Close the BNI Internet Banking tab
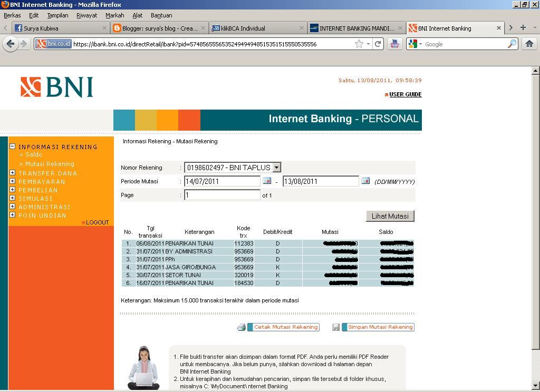 coord(498,28)
